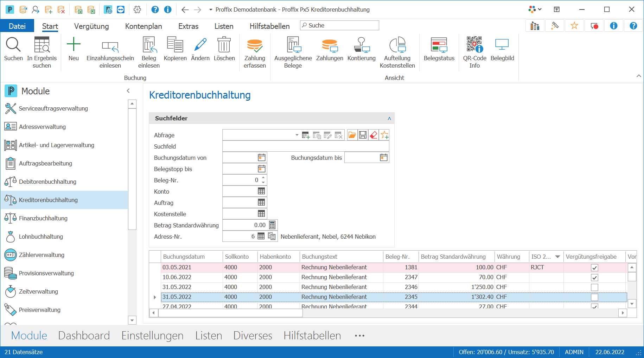Image resolution: width=644 pixels, height=358 pixels.
Task: Increase the Beleg-Nr. spinner value
Action: [x=263, y=178]
